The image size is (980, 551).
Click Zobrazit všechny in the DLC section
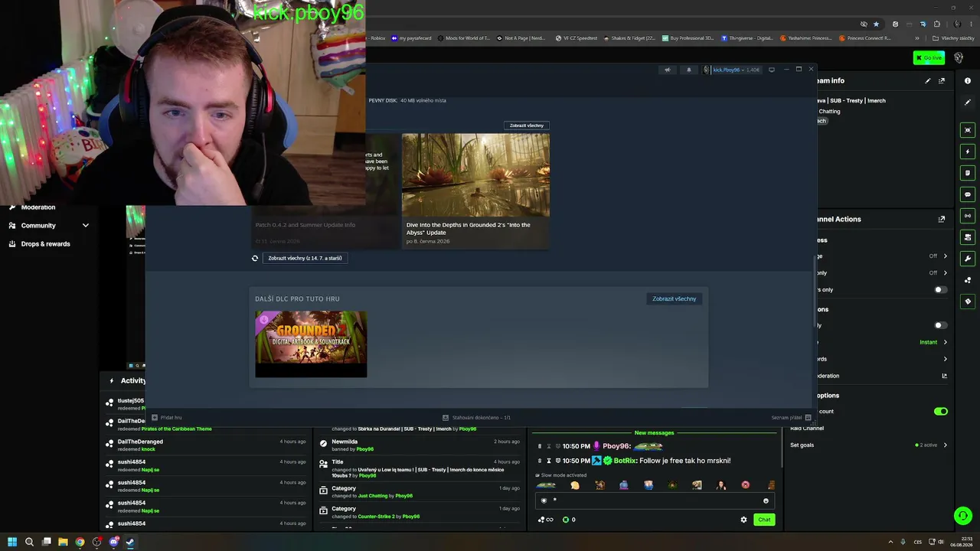click(675, 299)
